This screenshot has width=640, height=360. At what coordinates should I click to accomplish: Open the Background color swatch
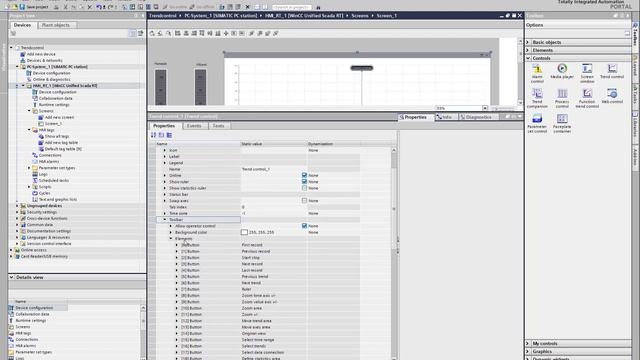pyautogui.click(x=244, y=232)
